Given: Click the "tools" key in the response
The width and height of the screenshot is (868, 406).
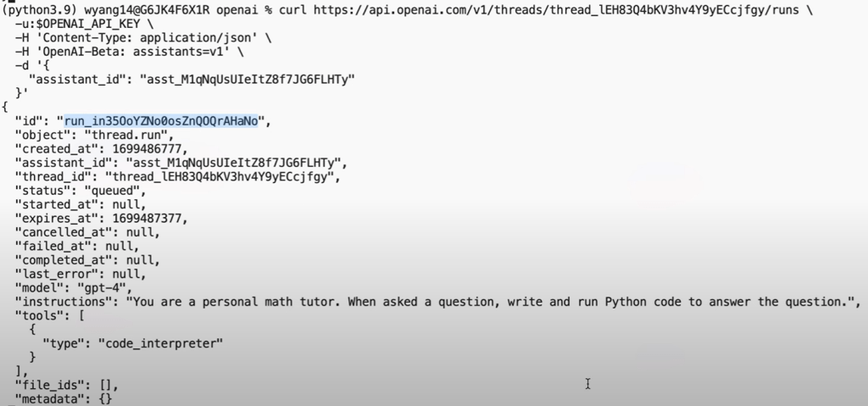Looking at the screenshot, I should 37,315.
